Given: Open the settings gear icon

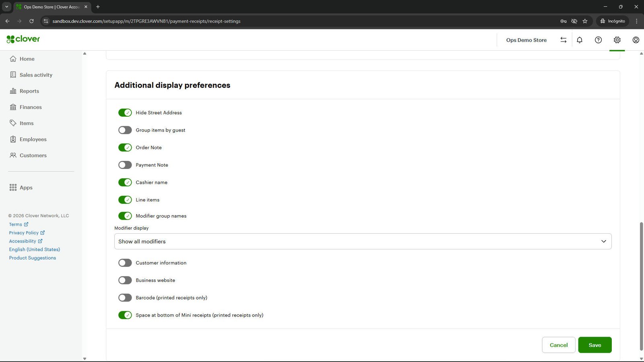Looking at the screenshot, I should pos(617,40).
